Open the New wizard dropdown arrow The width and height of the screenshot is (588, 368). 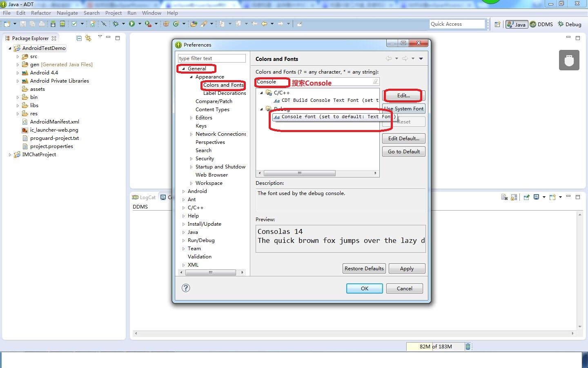pos(15,24)
